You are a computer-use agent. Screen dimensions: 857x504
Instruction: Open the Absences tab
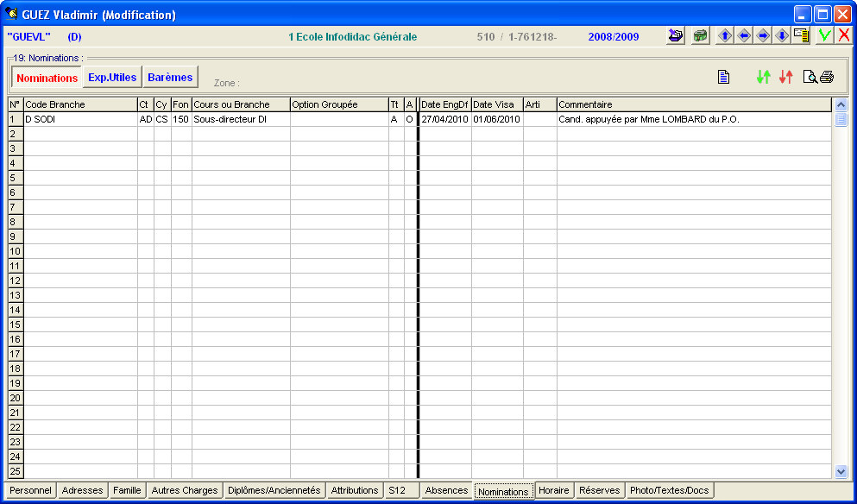pyautogui.click(x=446, y=490)
